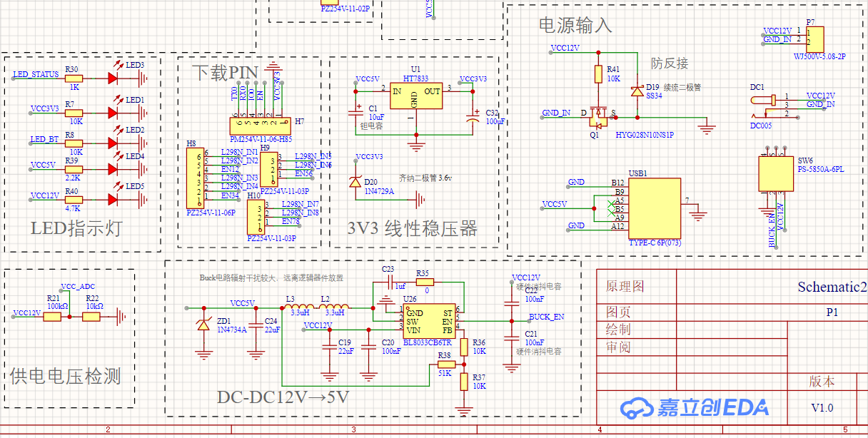Viewport: 868px width, 438px height.
Task: Select the 3V3 线性稳压器 title text
Action: (412, 229)
